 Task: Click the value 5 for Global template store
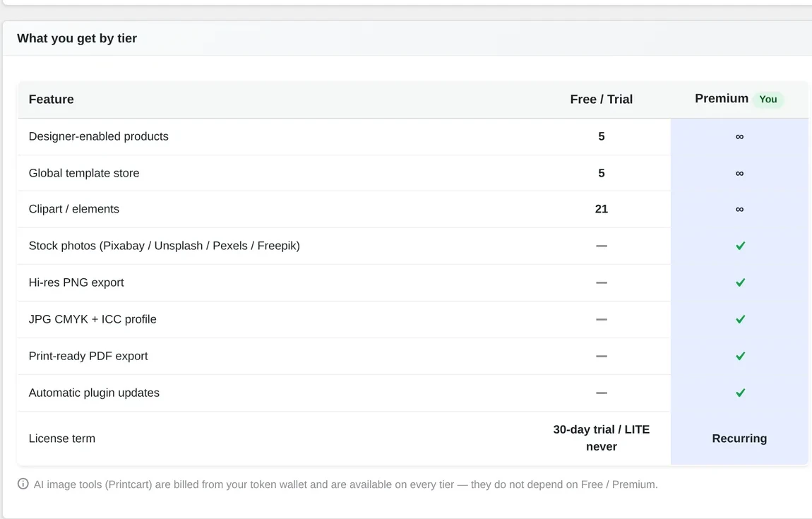click(601, 173)
